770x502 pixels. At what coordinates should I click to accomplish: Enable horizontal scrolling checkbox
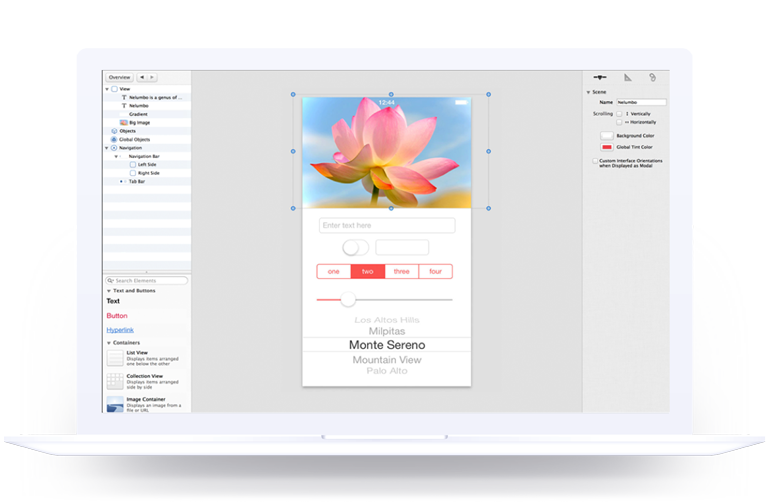[x=620, y=122]
